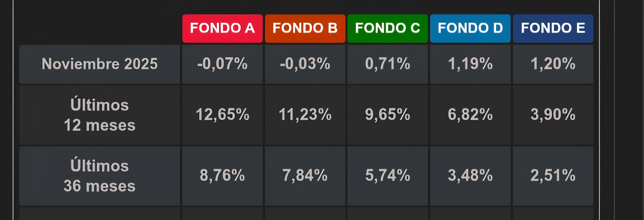Select the 8,76% thirty-six-month value

tap(222, 175)
